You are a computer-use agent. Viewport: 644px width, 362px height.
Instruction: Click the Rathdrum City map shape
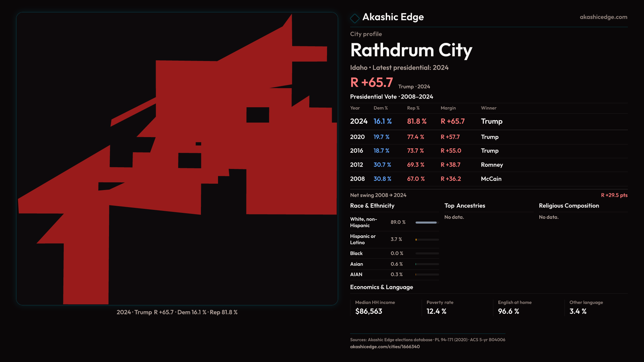tap(235, 134)
